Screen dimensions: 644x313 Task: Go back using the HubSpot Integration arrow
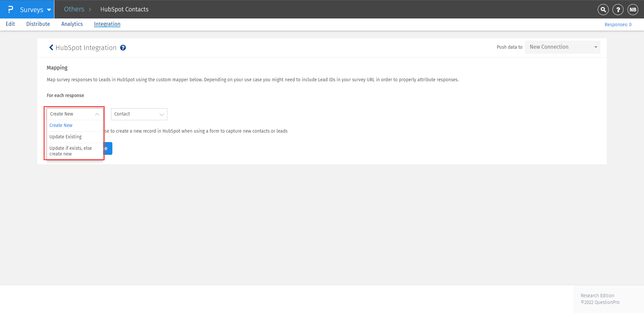coord(51,47)
